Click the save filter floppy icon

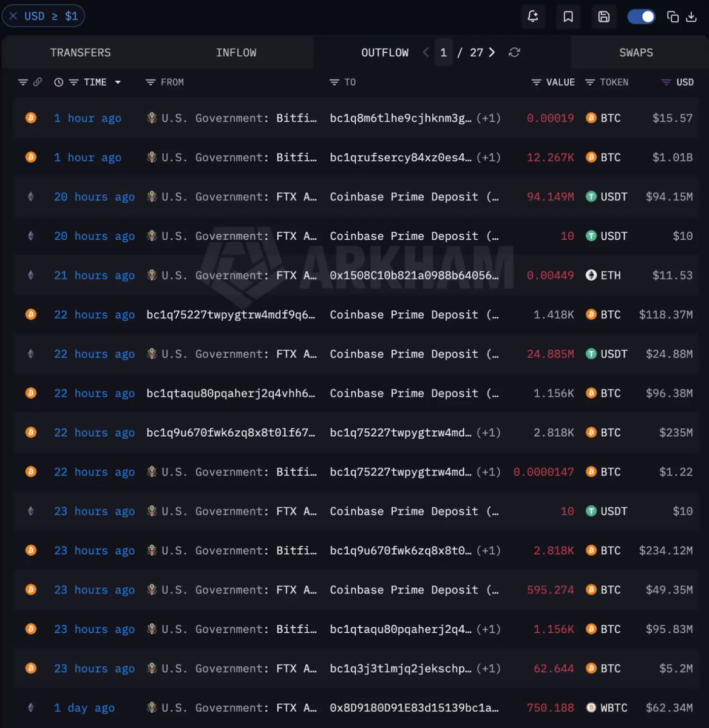[x=603, y=16]
